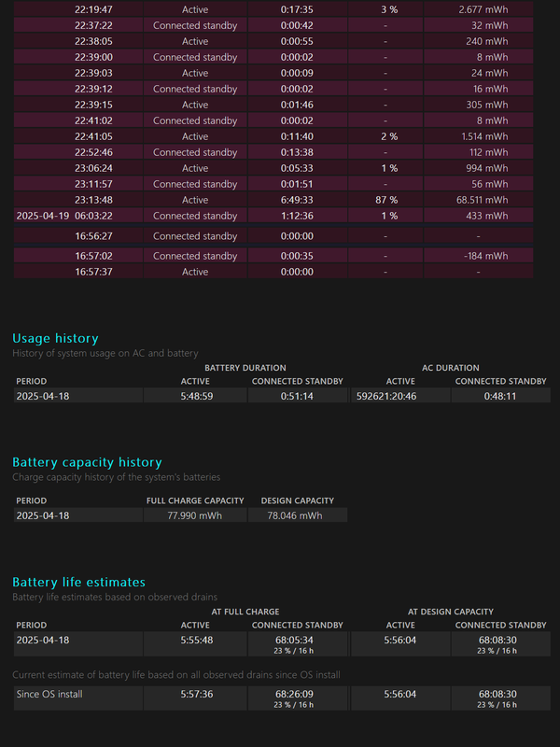Click the 112 mWh energy value

tap(488, 152)
